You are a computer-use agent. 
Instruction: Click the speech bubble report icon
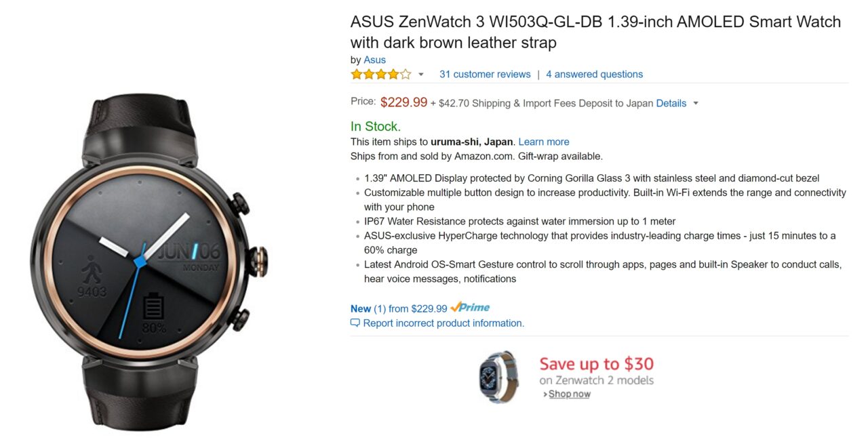355,323
